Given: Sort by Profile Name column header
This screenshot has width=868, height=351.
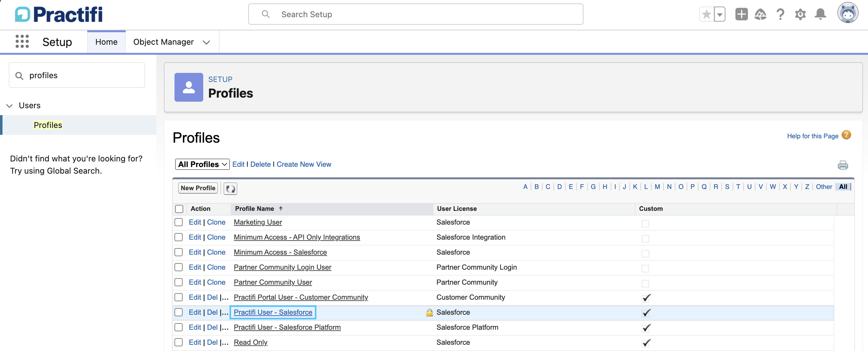Looking at the screenshot, I should [255, 209].
